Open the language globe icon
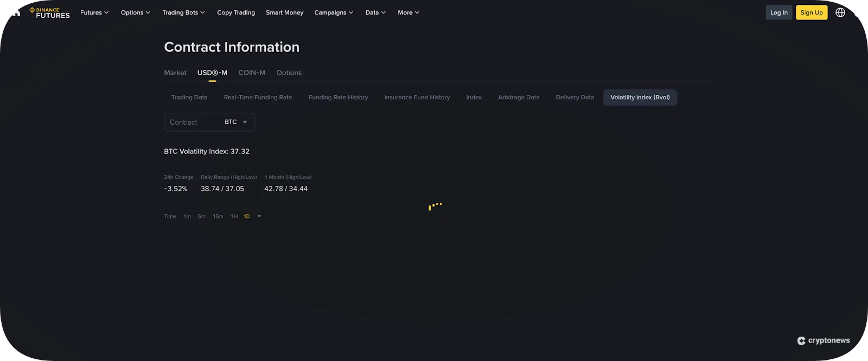 pyautogui.click(x=840, y=12)
